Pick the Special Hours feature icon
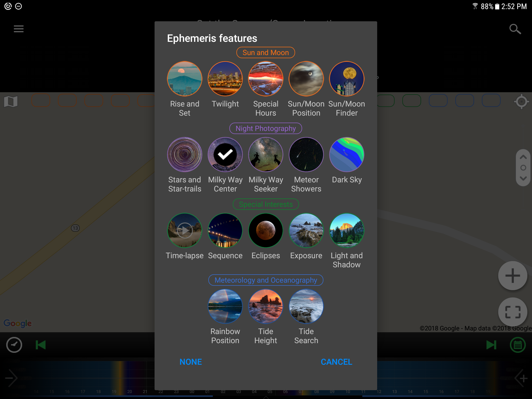The image size is (532, 399). pos(266,79)
